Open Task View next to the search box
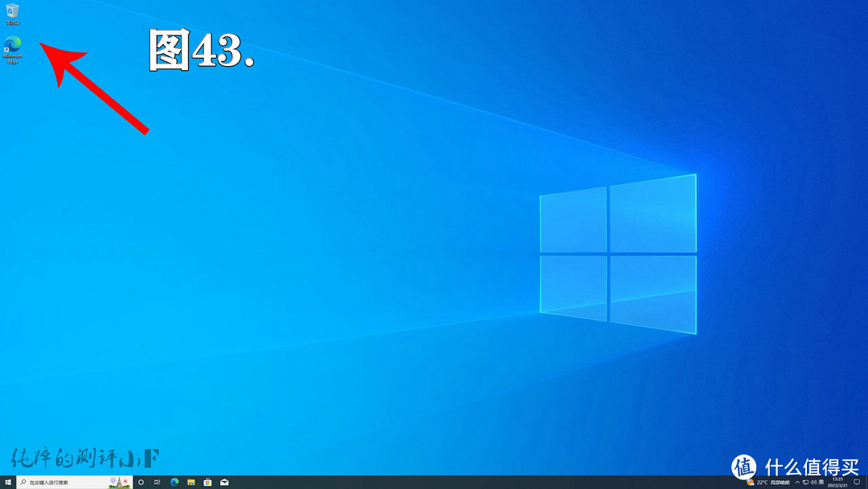The width and height of the screenshot is (868, 489). (156, 483)
